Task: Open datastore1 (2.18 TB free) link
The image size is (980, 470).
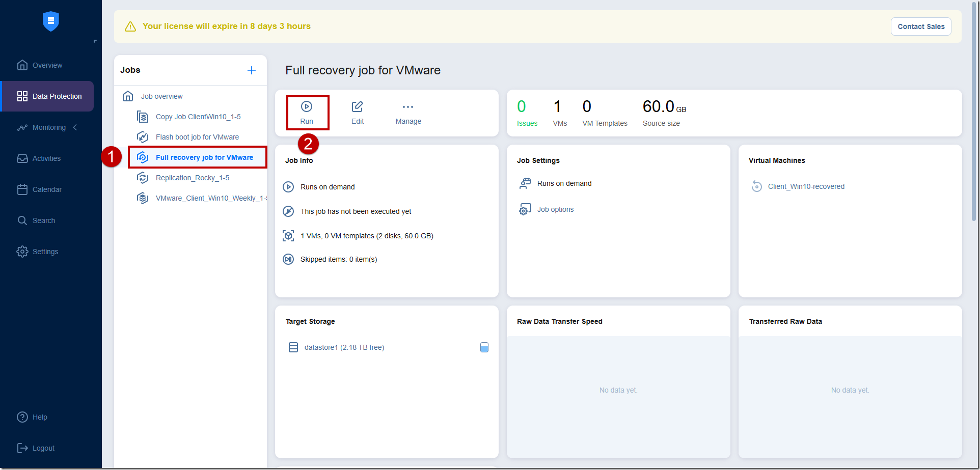Action: point(344,347)
